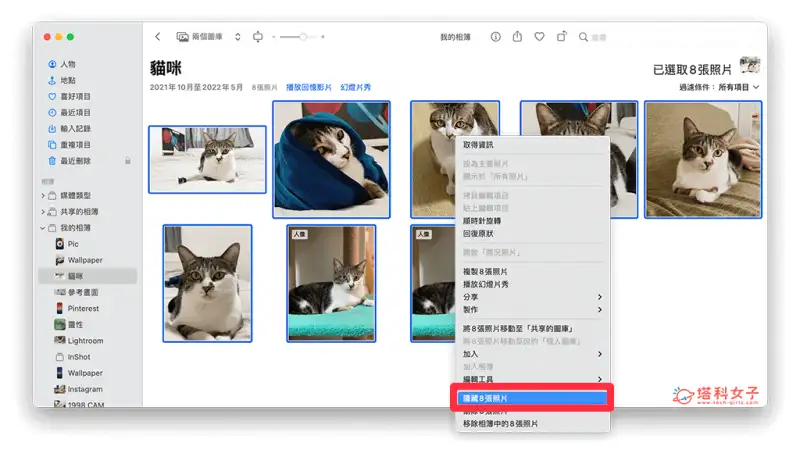
Task: Open 最近刪除 (Recently Deleted) in the sidebar
Action: tap(75, 161)
